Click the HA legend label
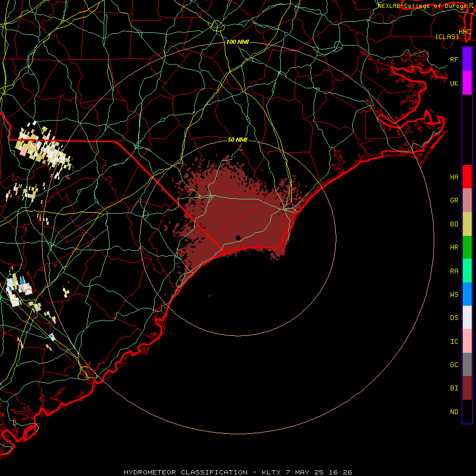Viewport: 476px width, 476px height. coord(454,177)
